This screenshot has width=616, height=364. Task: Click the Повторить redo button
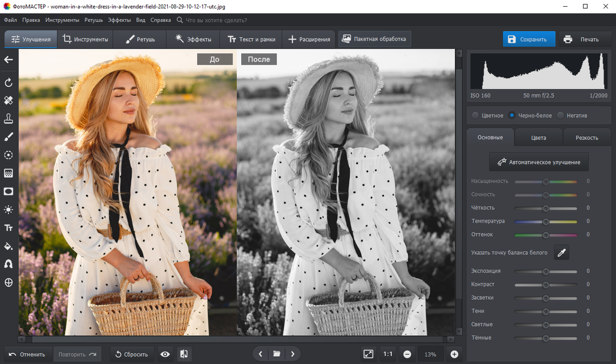[78, 354]
